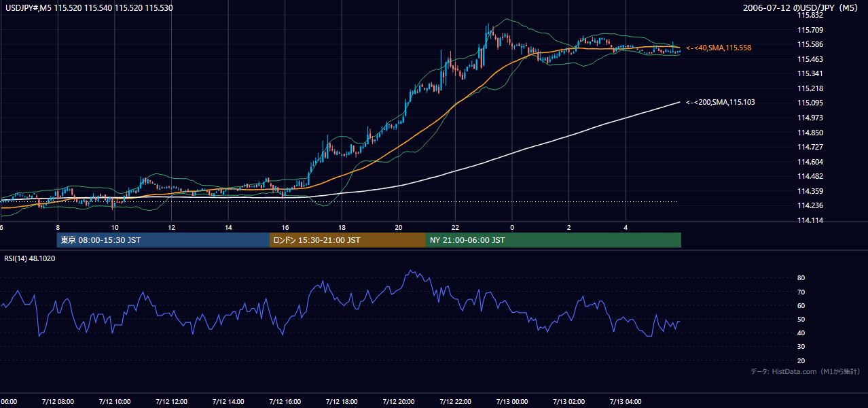The image size is (868, 408).
Task: Click hour label 12 below the price chart
Action: tap(171, 227)
